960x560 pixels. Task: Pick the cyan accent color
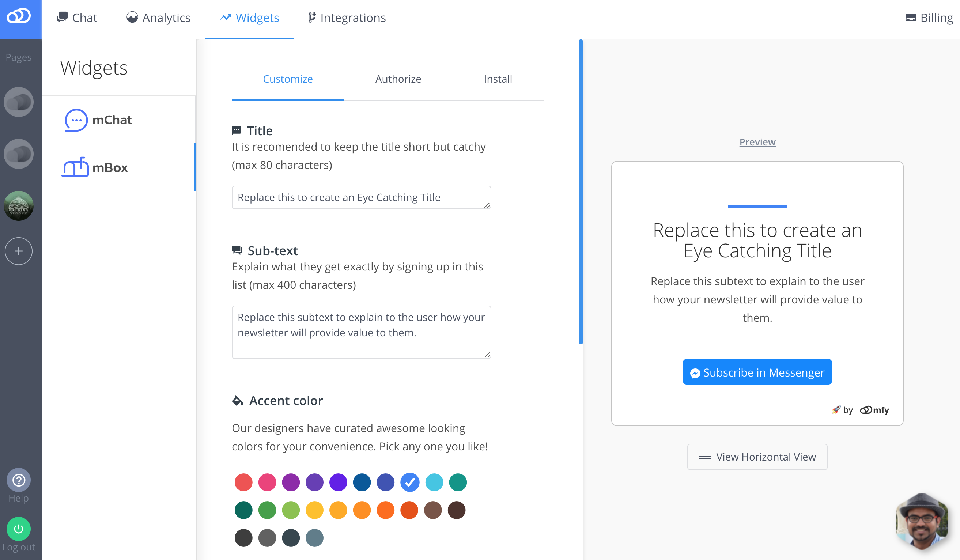pos(434,482)
